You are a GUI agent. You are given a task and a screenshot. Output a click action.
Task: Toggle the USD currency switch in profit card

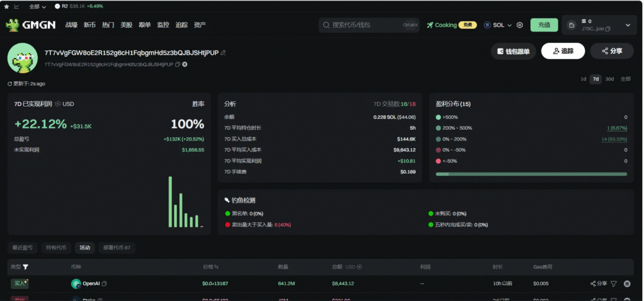click(x=58, y=104)
